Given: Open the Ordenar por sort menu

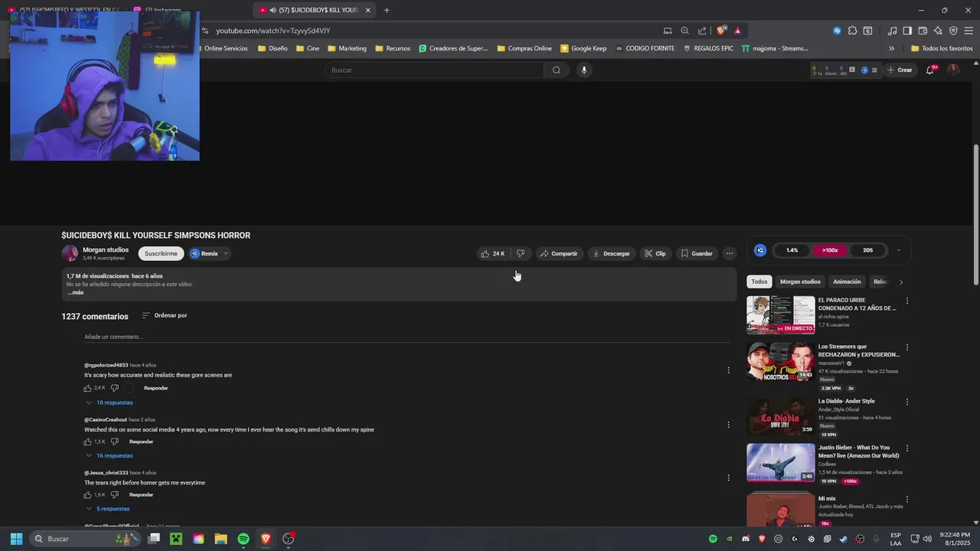Looking at the screenshot, I should [x=165, y=315].
